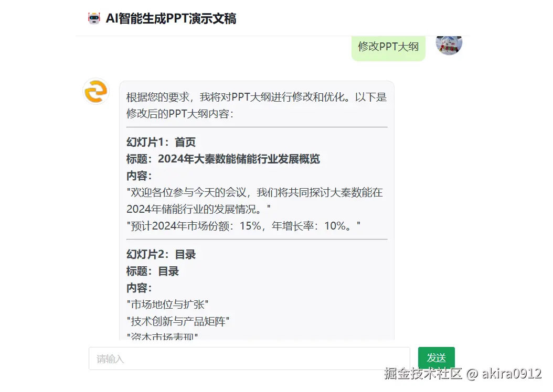Click the text "技术创新与产品矩阵"
This screenshot has width=553, height=392.
tap(178, 321)
